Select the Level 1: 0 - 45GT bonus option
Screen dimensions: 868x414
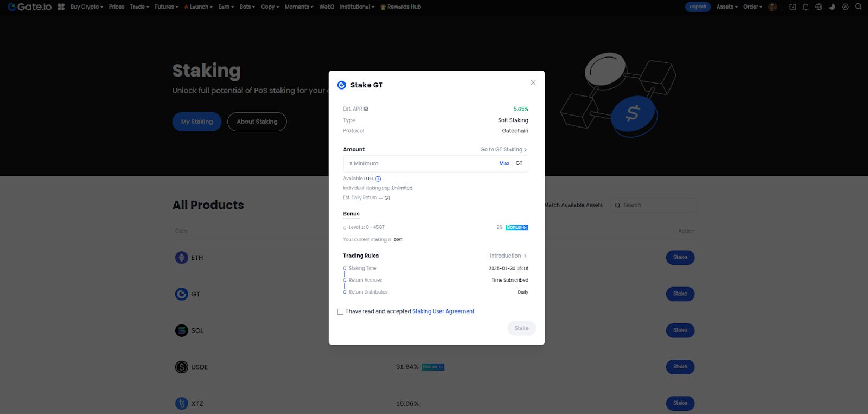(345, 228)
